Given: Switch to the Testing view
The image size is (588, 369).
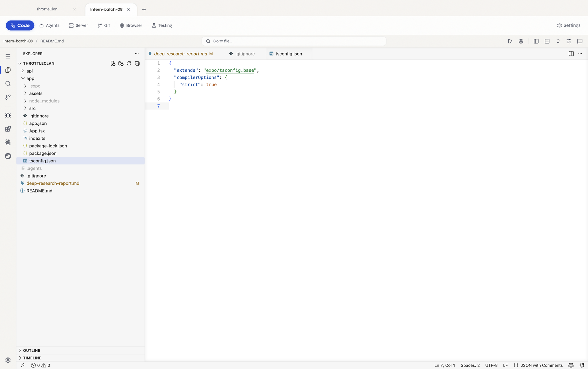Looking at the screenshot, I should [x=162, y=25].
